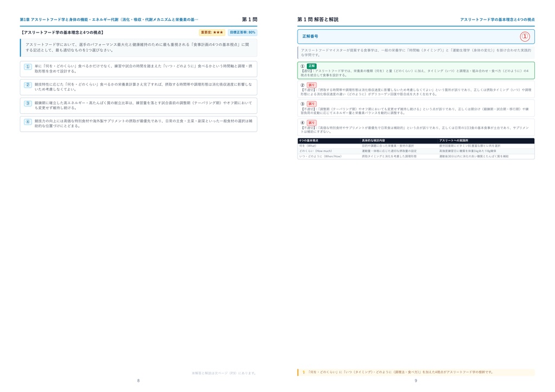Click the 誤り badge on explanation ③
This screenshot has width=555, height=392.
point(312,104)
